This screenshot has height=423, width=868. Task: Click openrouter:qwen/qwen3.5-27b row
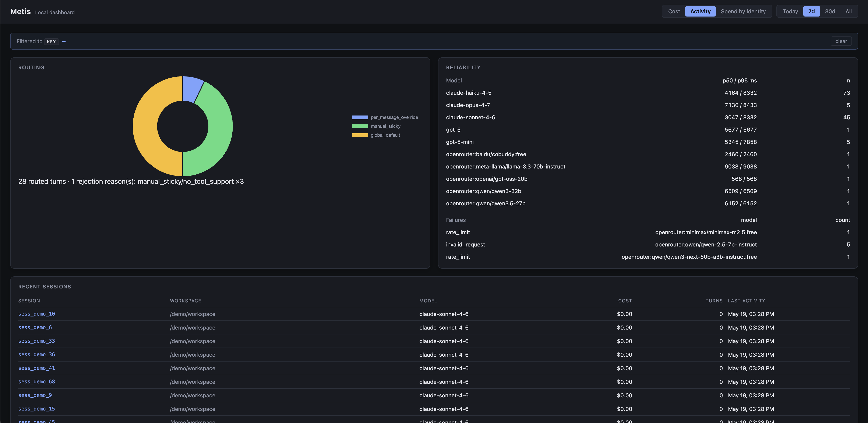(x=648, y=203)
